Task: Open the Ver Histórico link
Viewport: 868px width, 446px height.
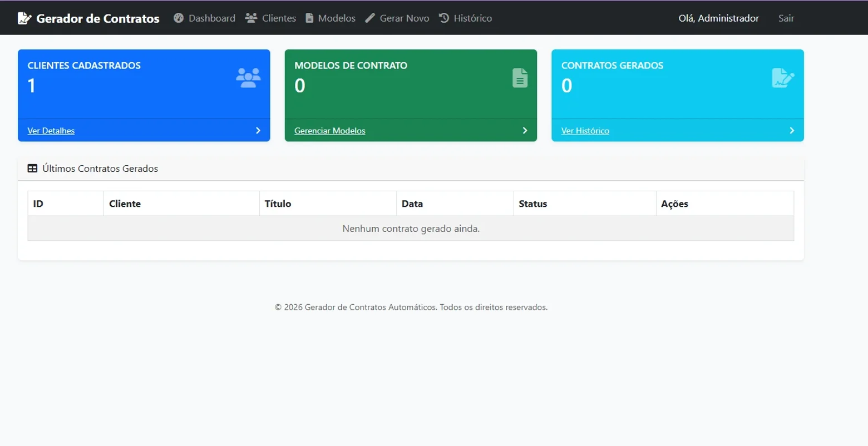Action: pyautogui.click(x=585, y=131)
